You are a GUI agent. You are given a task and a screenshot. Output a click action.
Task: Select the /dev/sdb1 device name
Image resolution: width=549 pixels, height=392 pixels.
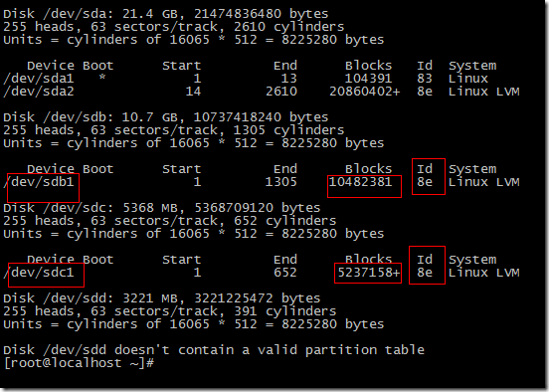click(x=39, y=182)
